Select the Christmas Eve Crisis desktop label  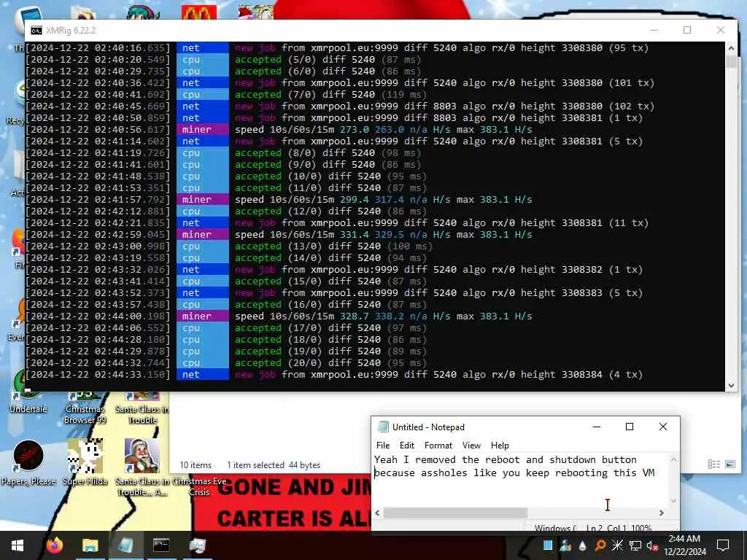tap(199, 486)
